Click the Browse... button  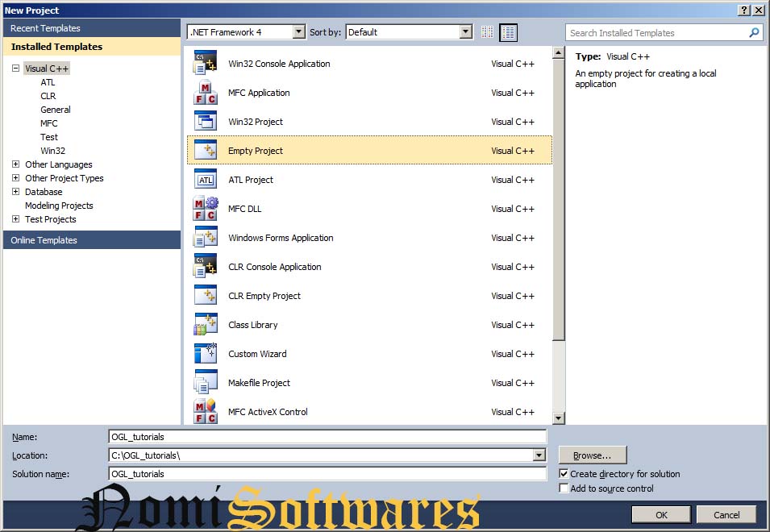coord(593,455)
